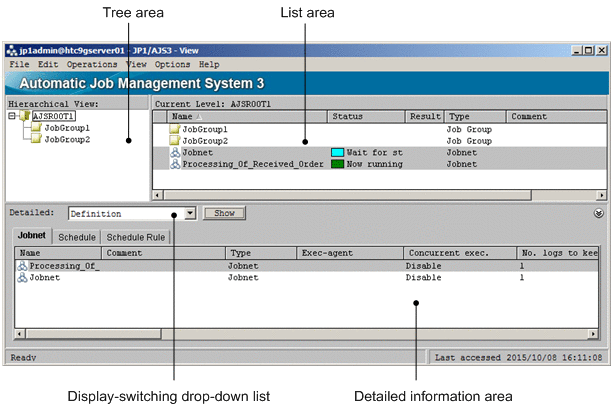Click the 'Wait for st' status text
The image size is (615, 408).
tap(375, 152)
